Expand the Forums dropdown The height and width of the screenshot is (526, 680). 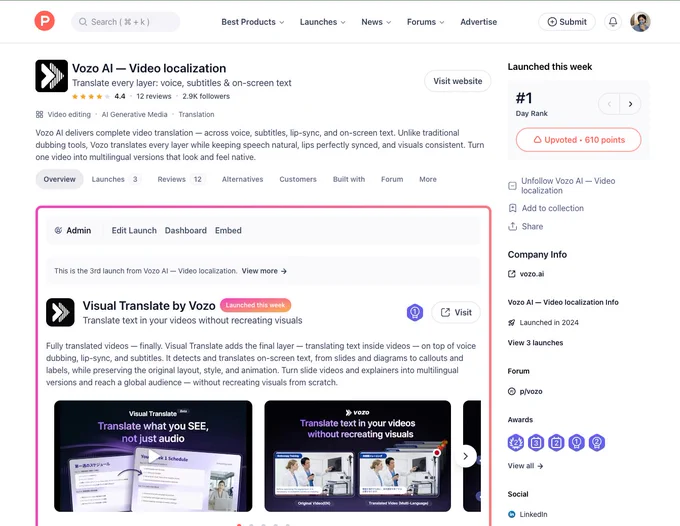point(425,22)
